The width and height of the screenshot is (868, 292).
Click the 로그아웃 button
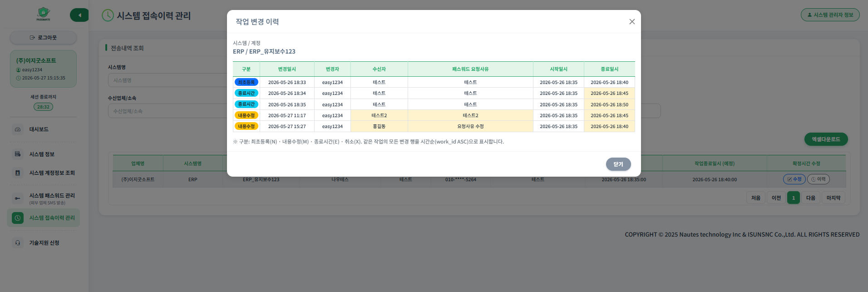pyautogui.click(x=43, y=38)
